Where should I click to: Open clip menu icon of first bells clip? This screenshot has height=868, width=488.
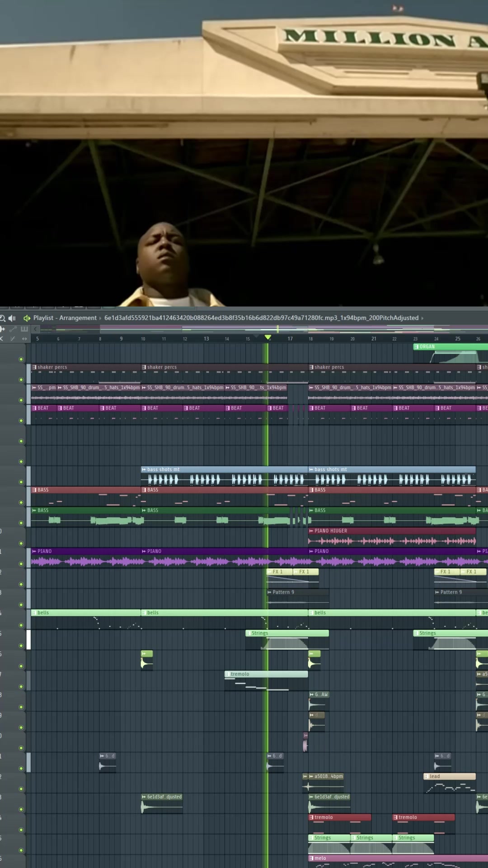click(x=34, y=613)
